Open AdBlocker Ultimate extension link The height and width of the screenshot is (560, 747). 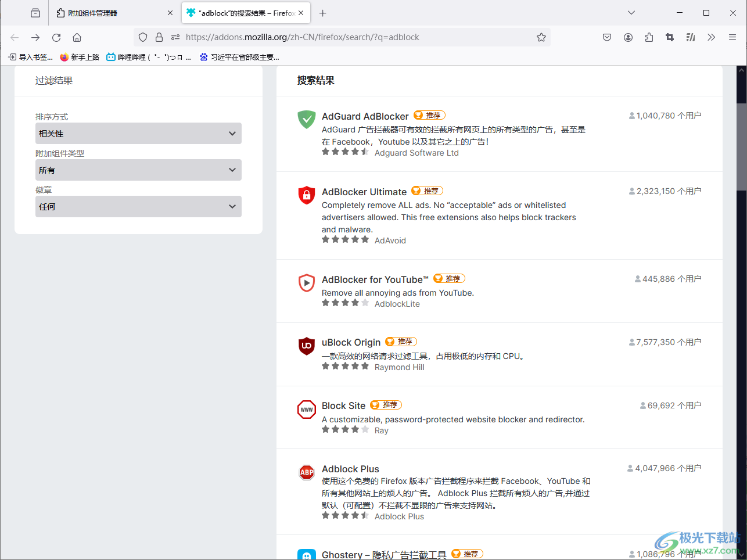point(364,192)
